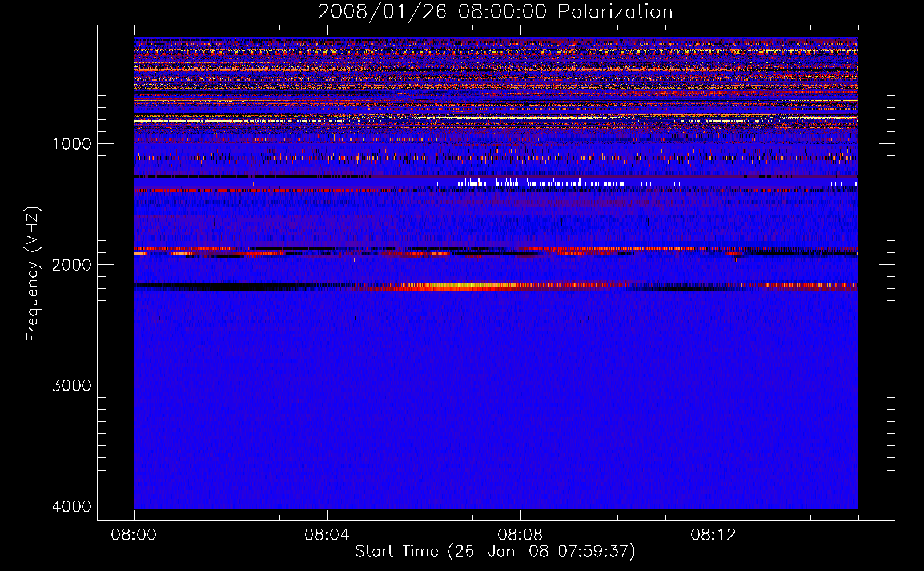Select the 3000 frequency tick label
Screen dimensions: 924x571
72,385
